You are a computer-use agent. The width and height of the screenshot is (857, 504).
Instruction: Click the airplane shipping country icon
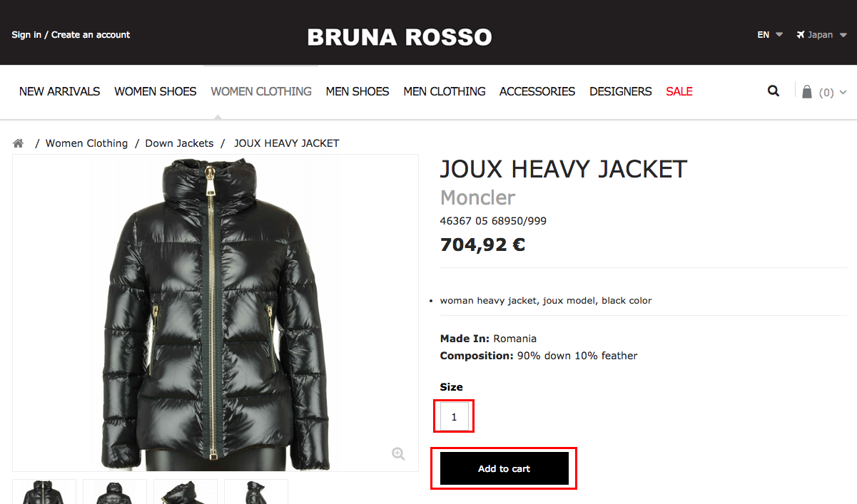point(801,34)
